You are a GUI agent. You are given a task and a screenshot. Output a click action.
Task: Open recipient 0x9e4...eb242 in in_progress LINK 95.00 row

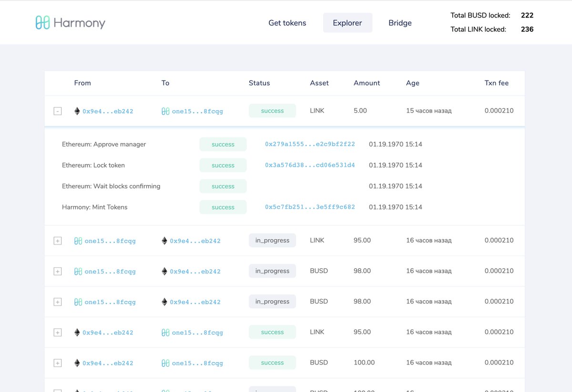pos(195,241)
